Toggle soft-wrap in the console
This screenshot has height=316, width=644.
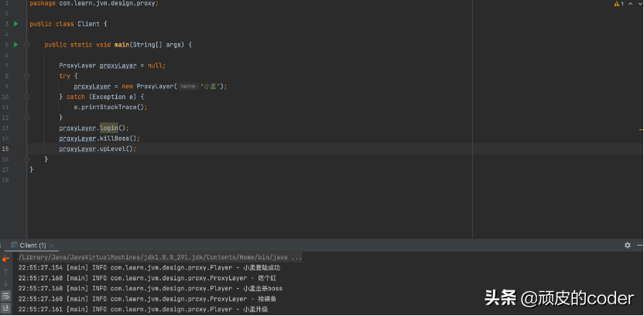(x=5, y=296)
